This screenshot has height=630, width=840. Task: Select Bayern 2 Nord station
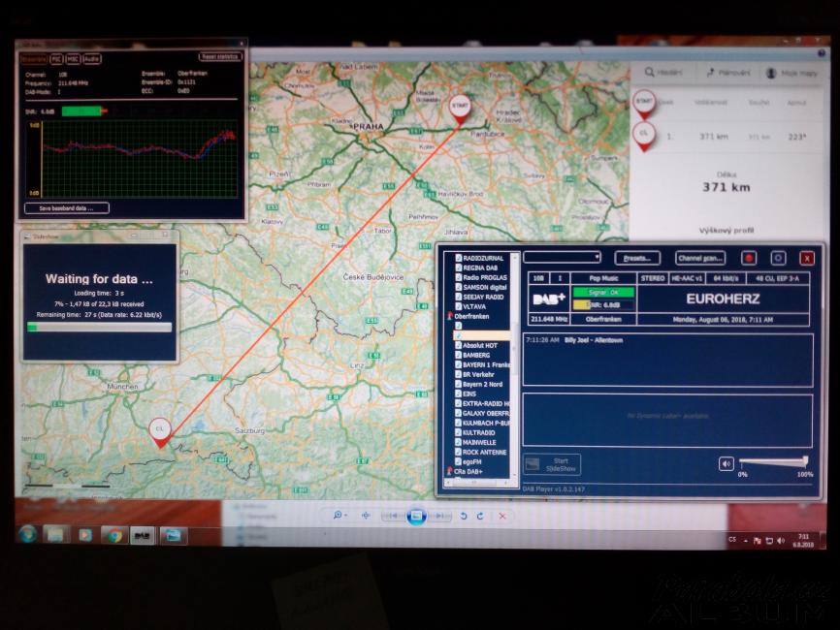pos(482,385)
